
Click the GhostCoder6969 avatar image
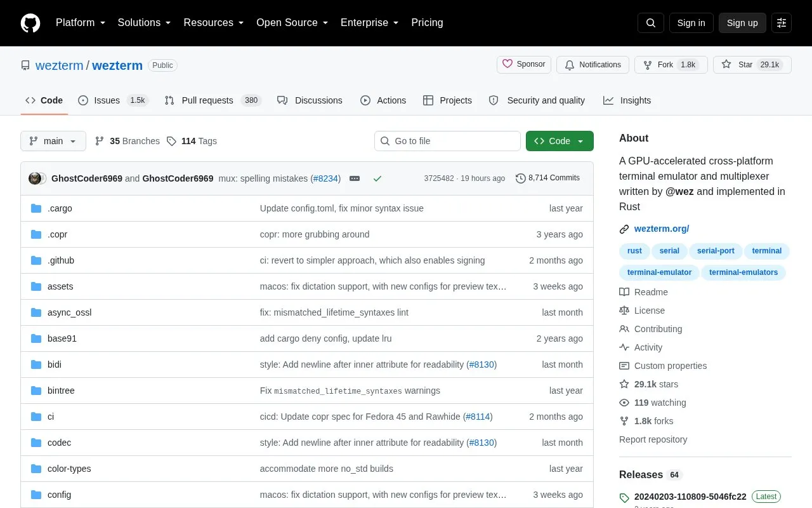(x=35, y=178)
